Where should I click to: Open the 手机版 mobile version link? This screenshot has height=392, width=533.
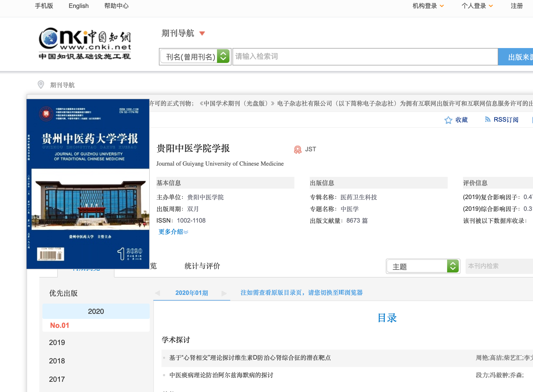point(44,6)
